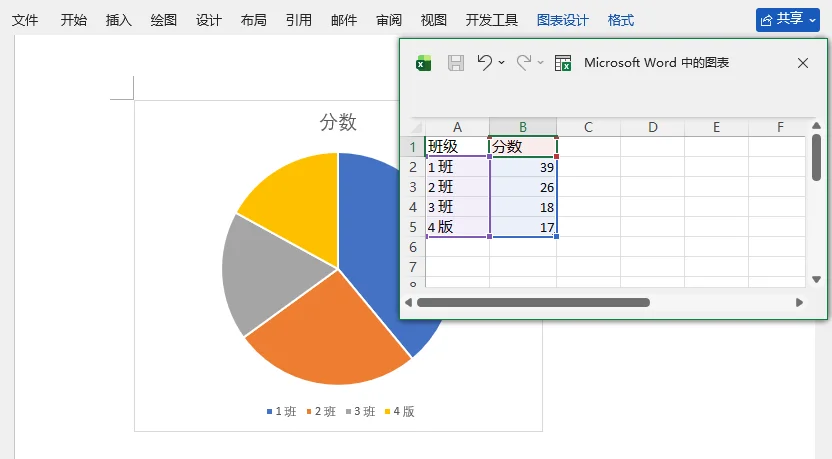This screenshot has height=459, width=832.
Task: Open the 设计 ribbon tab
Action: pyautogui.click(x=209, y=20)
